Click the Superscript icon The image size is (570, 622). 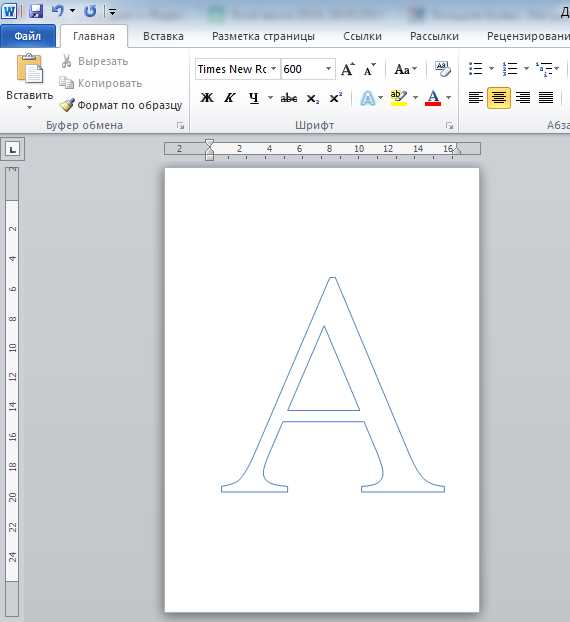pyautogui.click(x=336, y=98)
